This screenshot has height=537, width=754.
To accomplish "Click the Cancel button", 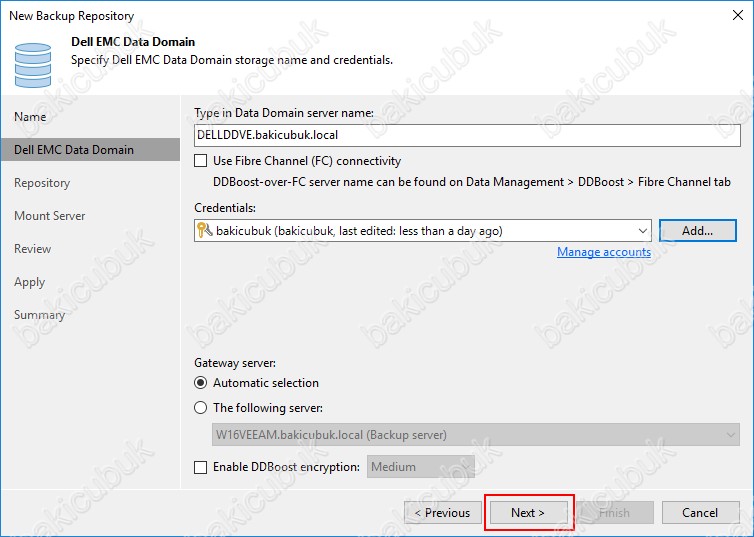I will pos(700,513).
